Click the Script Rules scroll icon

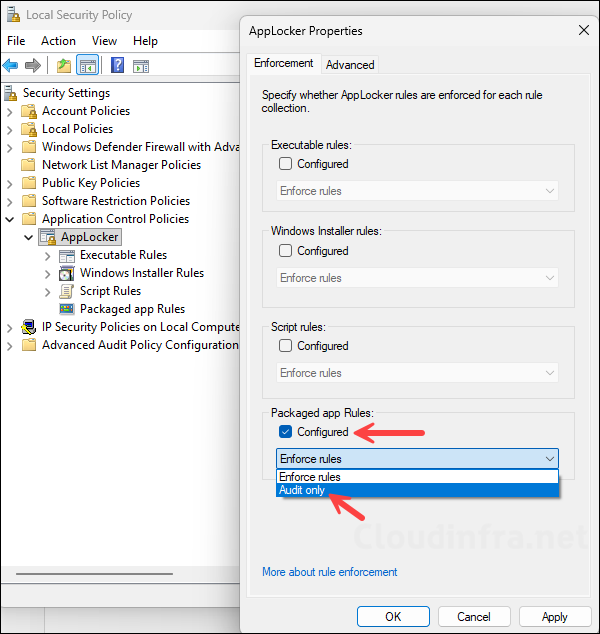coord(67,291)
